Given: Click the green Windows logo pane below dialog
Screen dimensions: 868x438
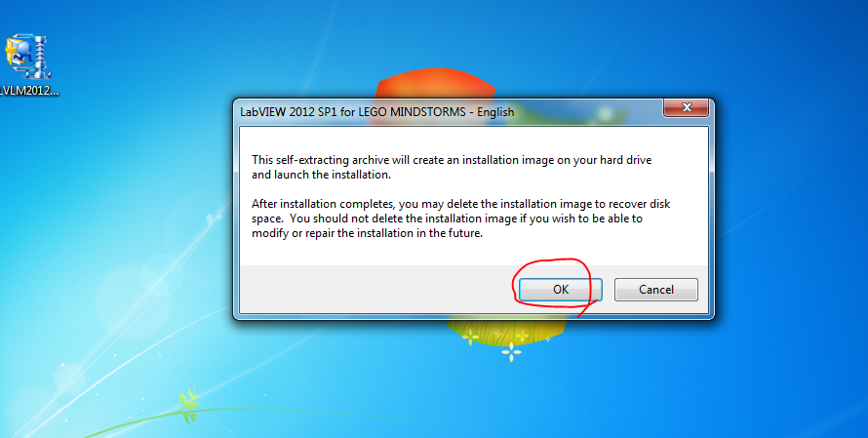Looking at the screenshot, I should pyautogui.click(x=505, y=331).
